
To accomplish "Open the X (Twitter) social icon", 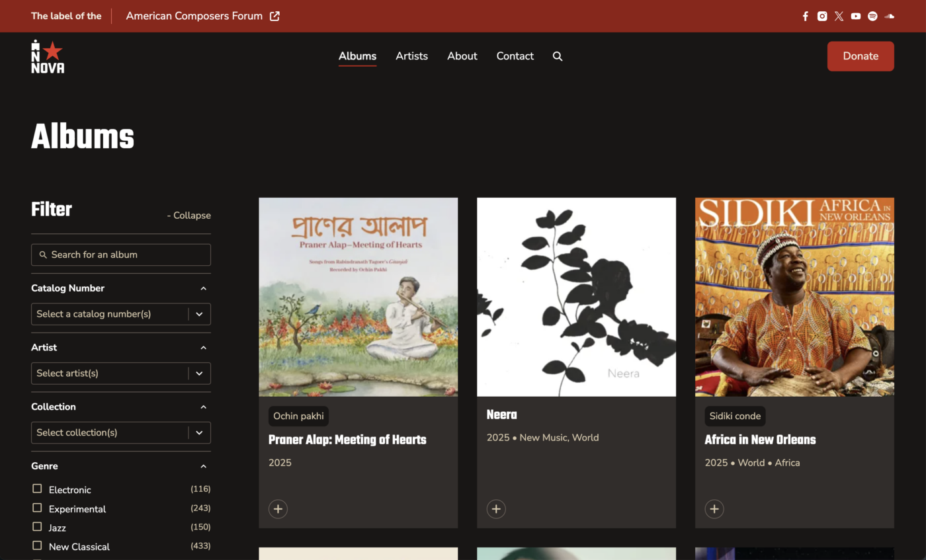I will click(x=839, y=16).
